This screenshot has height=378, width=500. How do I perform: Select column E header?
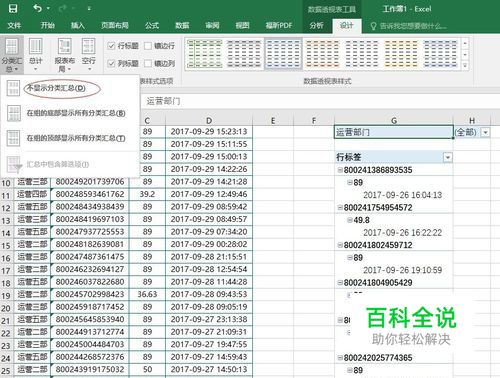coord(273,120)
